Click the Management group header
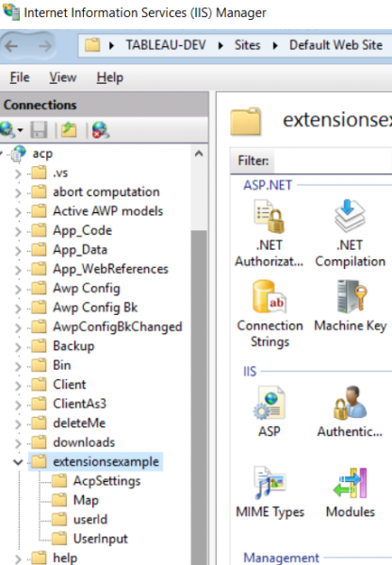This screenshot has width=392, height=565. tap(281, 557)
